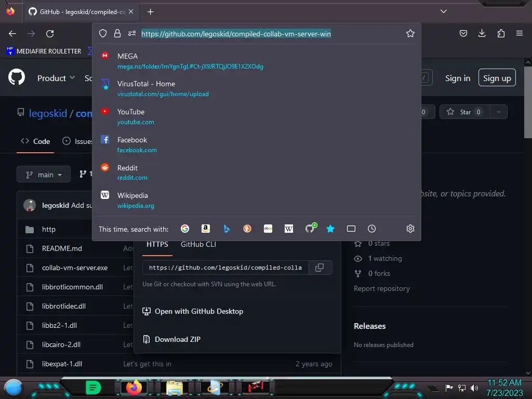Select the YouTube suggestion
The width and height of the screenshot is (532, 399).
click(257, 117)
